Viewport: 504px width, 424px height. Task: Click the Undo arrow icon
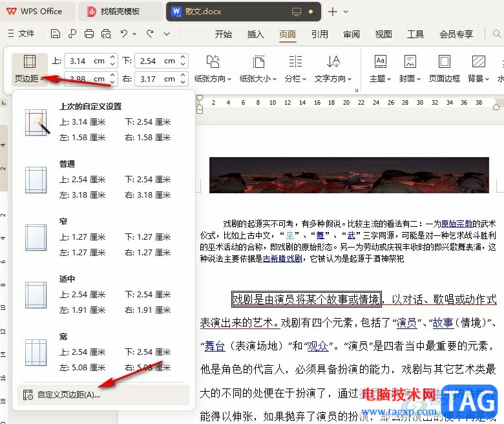(x=124, y=34)
